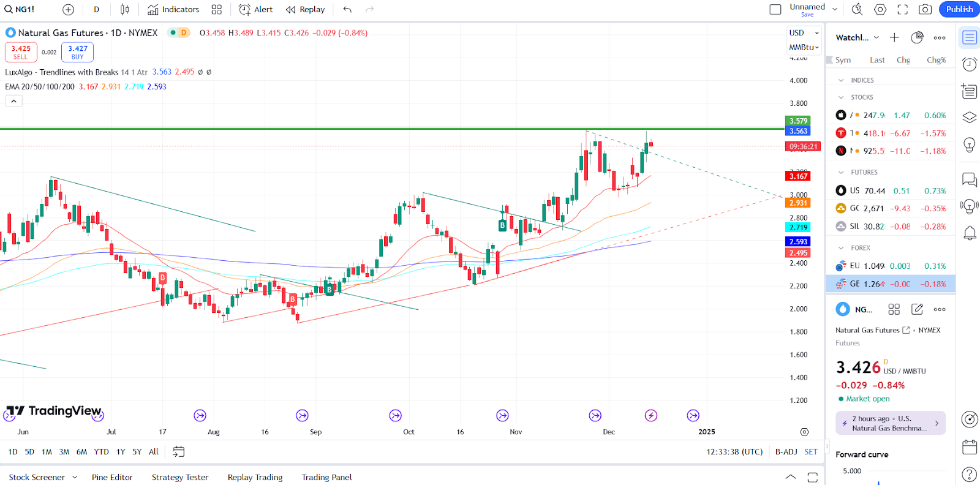Open the Ideas stream broadcast icon

(969, 206)
